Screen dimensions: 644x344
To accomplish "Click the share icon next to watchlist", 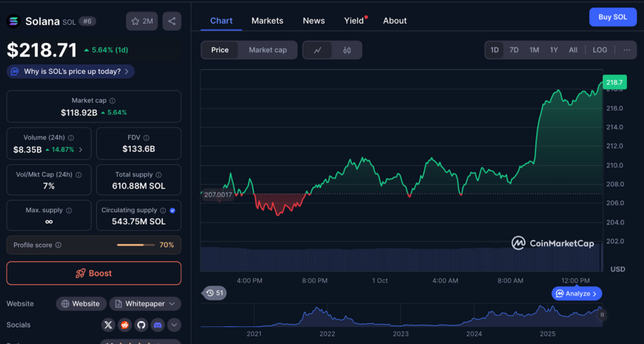I will point(171,21).
